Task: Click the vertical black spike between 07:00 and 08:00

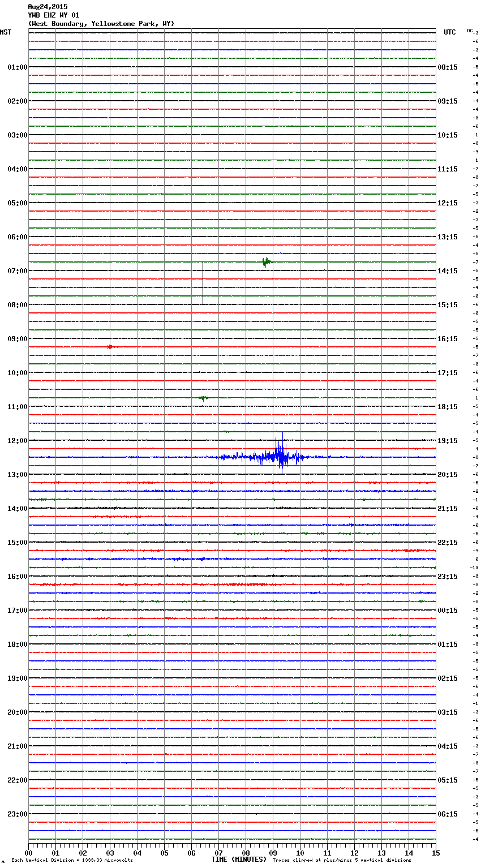Action: (203, 283)
